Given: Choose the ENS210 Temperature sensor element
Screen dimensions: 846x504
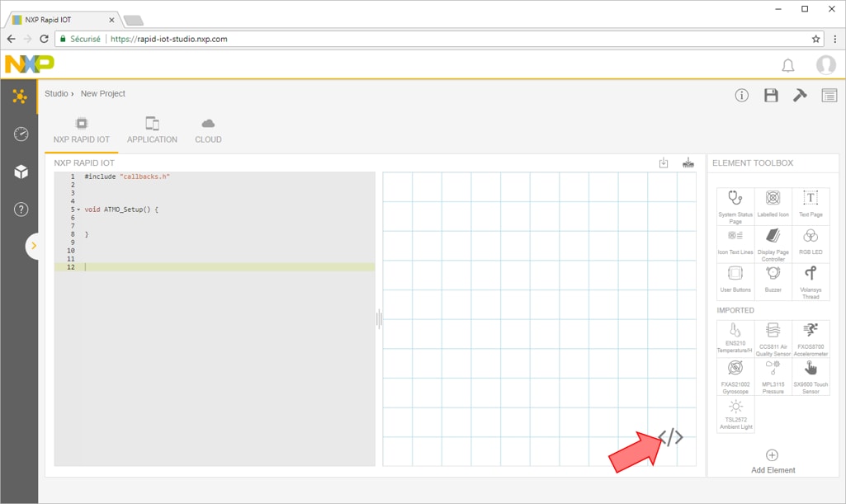Looking at the screenshot, I should tap(735, 338).
